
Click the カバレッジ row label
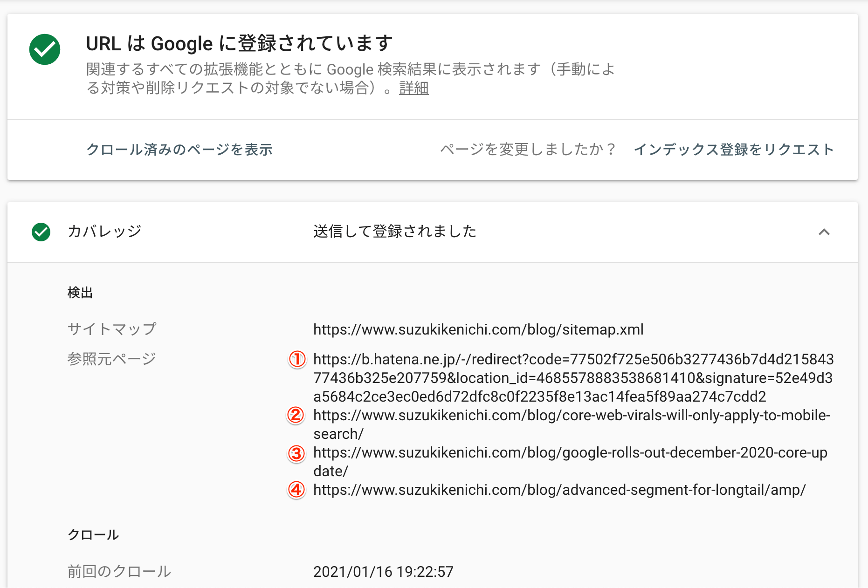click(x=104, y=232)
